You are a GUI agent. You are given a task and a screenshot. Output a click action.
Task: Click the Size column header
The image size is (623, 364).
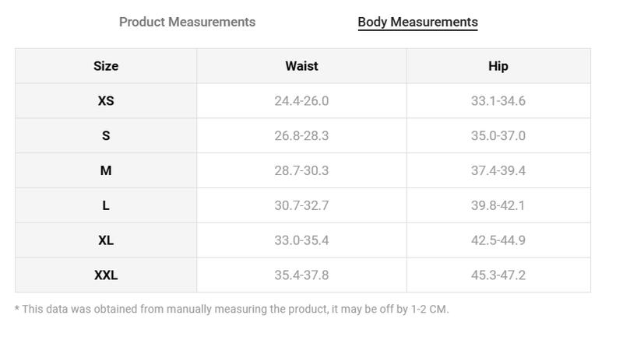click(x=106, y=66)
